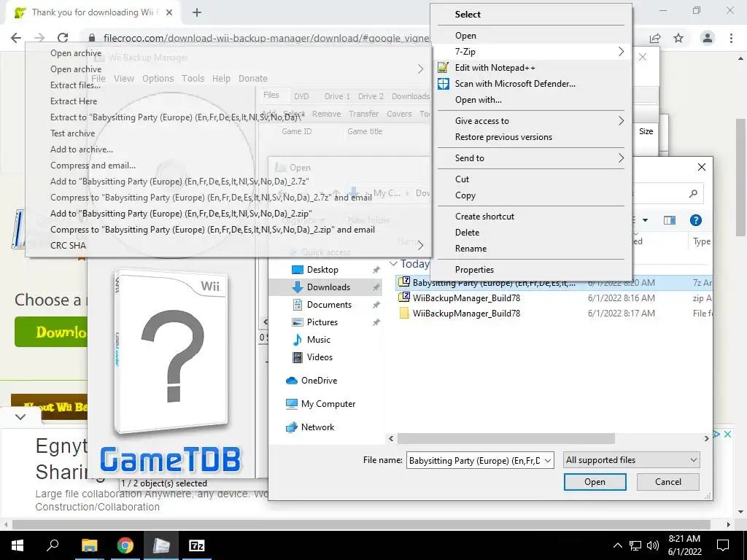The height and width of the screenshot is (560, 747).
Task: Click 7-Zip taskbar icon
Action: click(197, 545)
